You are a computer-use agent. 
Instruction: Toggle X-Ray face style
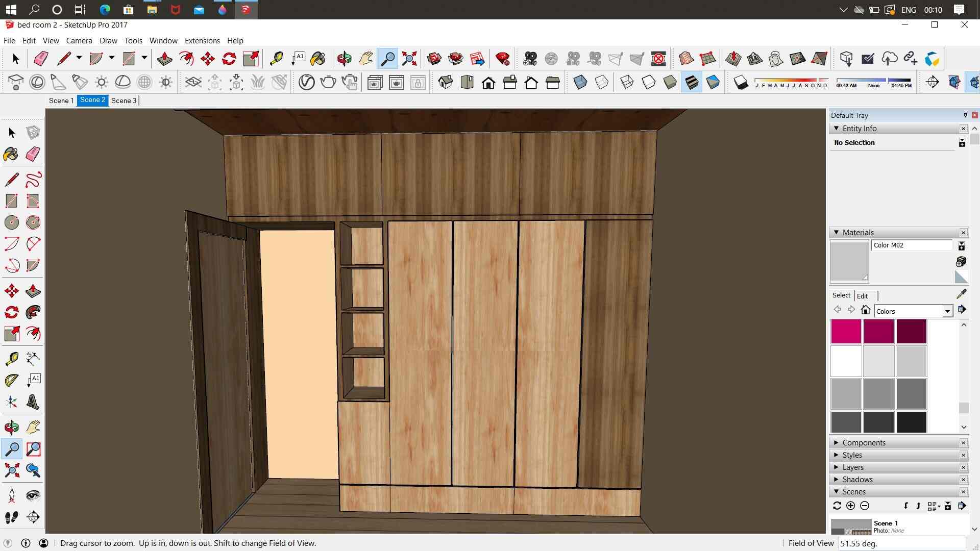(580, 82)
